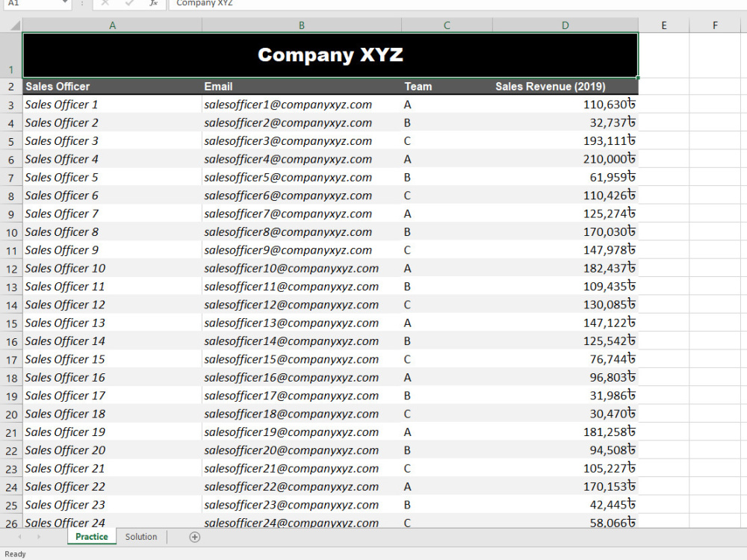Select cell containing Sales Officer 1
Image resolution: width=747 pixels, height=560 pixels.
coord(113,105)
